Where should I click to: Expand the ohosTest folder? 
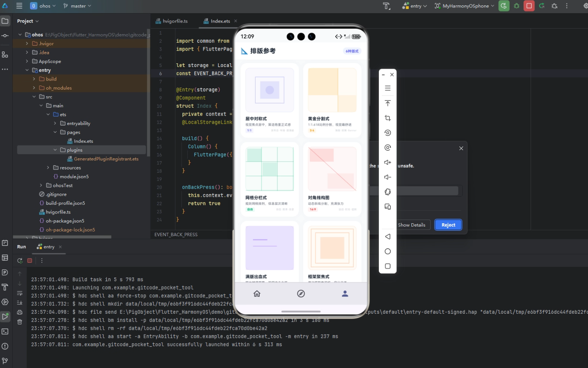pos(41,185)
